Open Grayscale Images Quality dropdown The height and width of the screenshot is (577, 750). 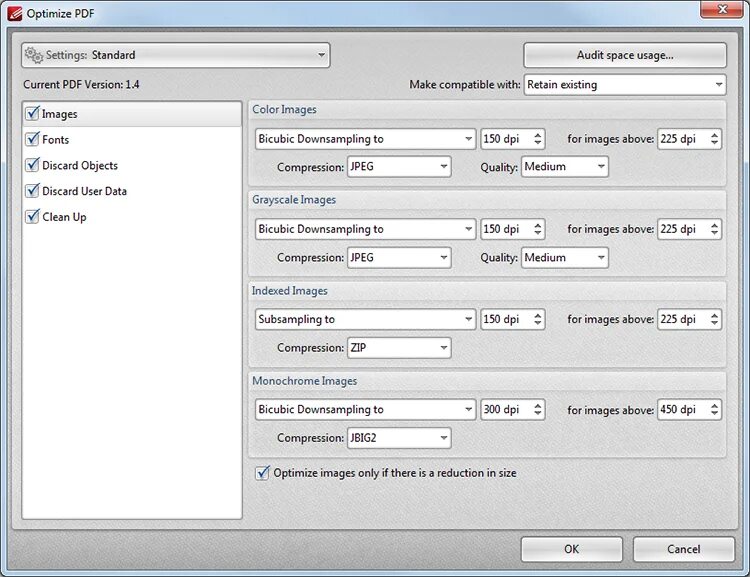click(x=564, y=257)
